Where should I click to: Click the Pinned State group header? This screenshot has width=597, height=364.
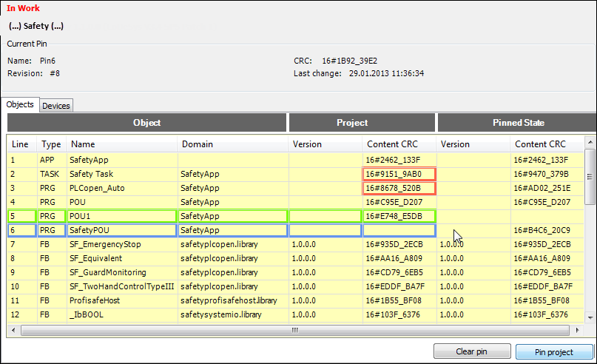pos(518,123)
